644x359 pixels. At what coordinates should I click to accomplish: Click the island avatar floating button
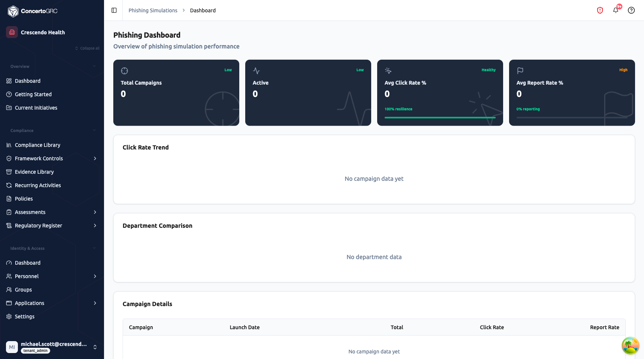631,346
